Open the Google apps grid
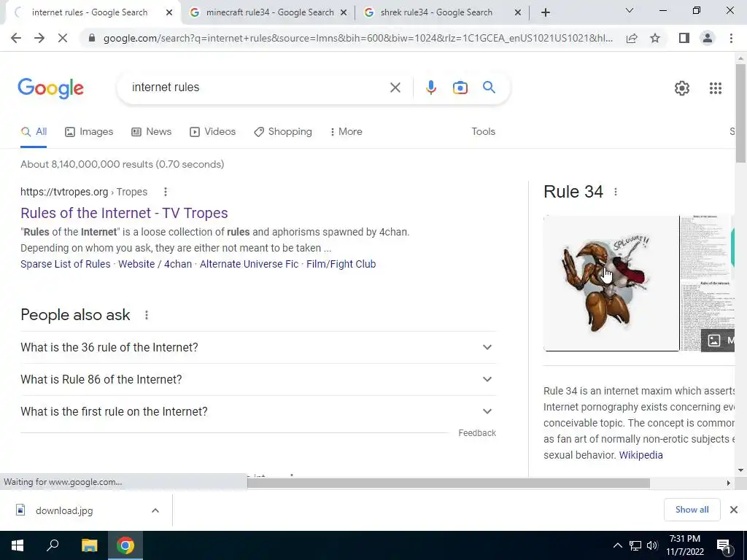Image resolution: width=747 pixels, height=560 pixels. [x=716, y=88]
